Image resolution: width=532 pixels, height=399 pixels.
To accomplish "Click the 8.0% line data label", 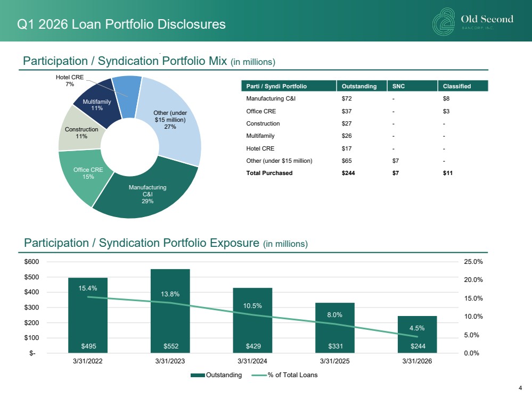I will pos(334,315).
